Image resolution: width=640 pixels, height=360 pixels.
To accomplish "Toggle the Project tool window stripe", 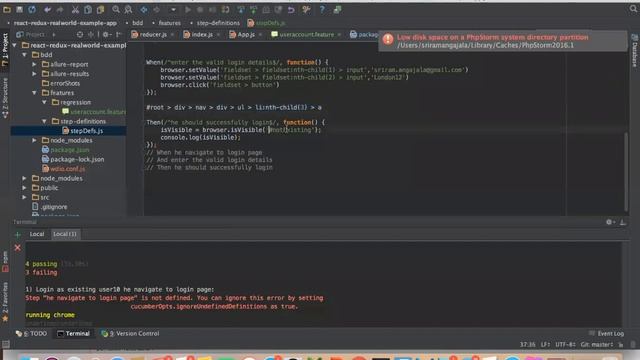I will [x=5, y=49].
